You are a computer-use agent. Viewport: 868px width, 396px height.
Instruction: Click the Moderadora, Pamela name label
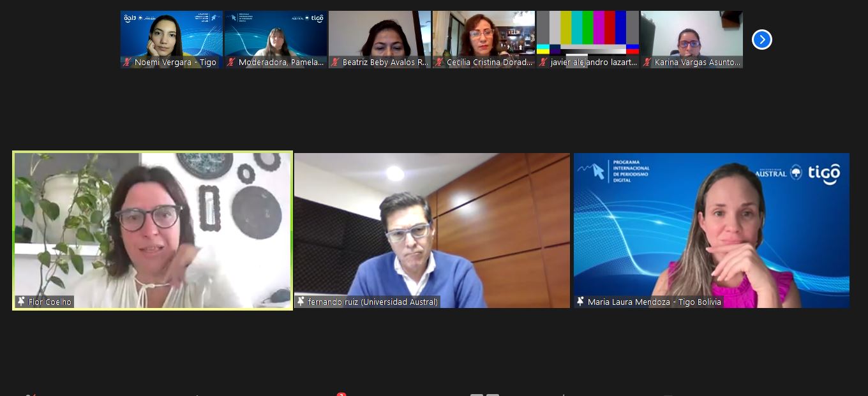281,62
